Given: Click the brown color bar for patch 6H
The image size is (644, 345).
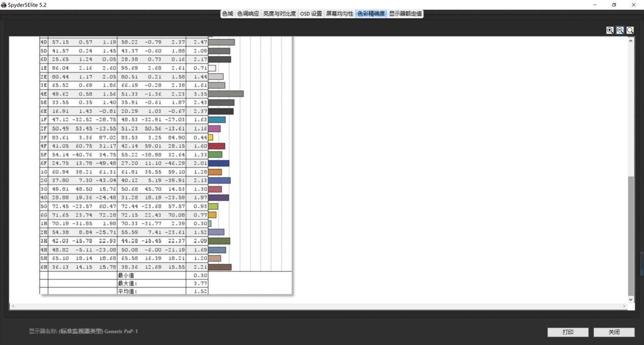Looking at the screenshot, I should [x=220, y=267].
